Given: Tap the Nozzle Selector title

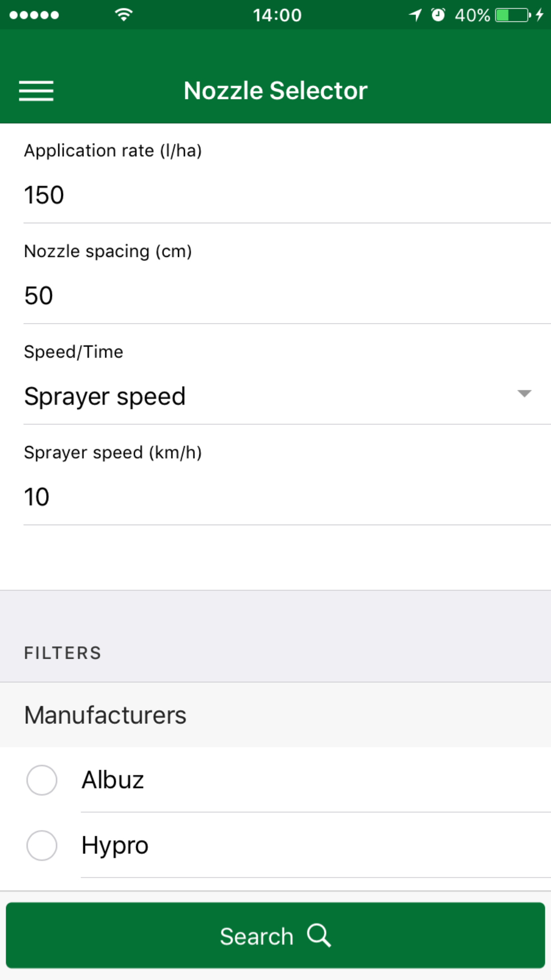Looking at the screenshot, I should pos(275,91).
